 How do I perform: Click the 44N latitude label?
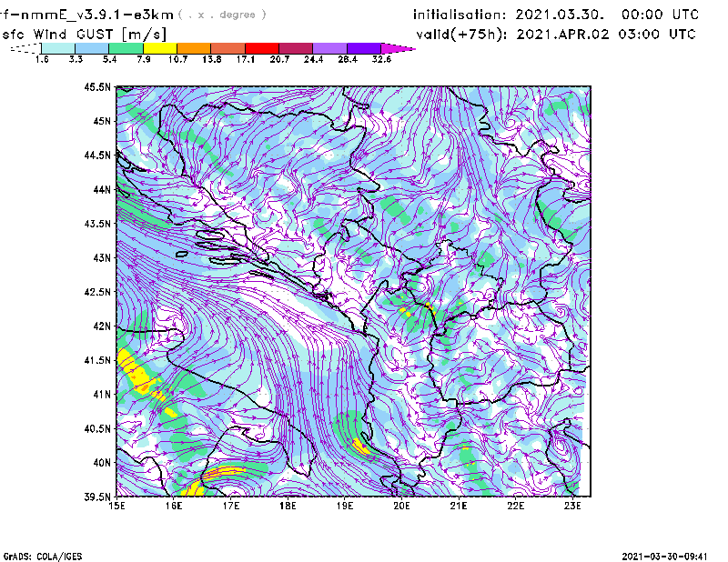(x=102, y=189)
